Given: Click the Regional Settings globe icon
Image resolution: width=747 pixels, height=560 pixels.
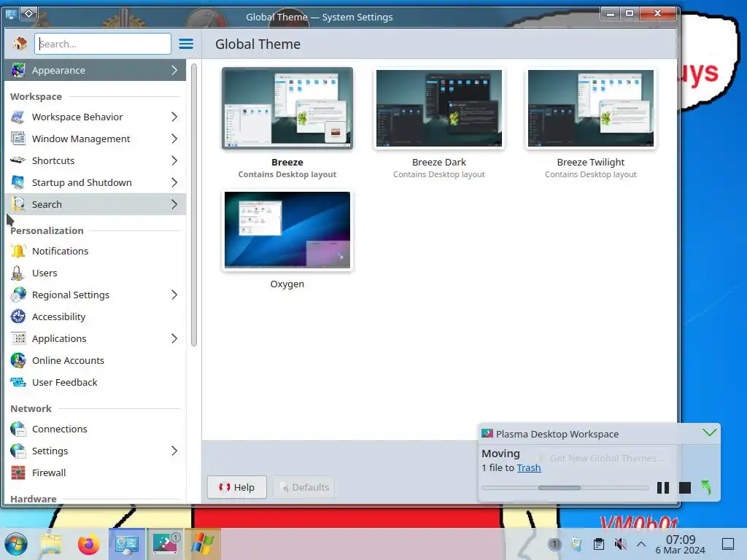Looking at the screenshot, I should [18, 295].
